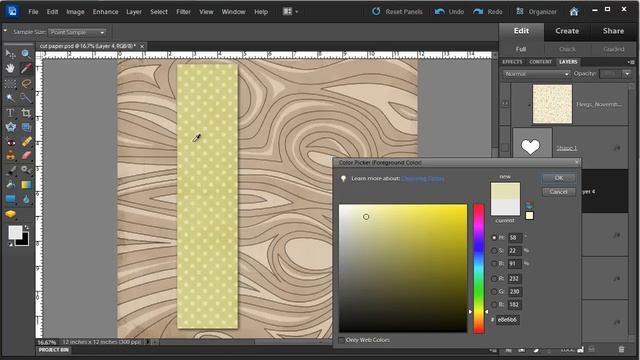This screenshot has width=640, height=360.
Task: Click in the vertical hue slider
Action: (478, 269)
